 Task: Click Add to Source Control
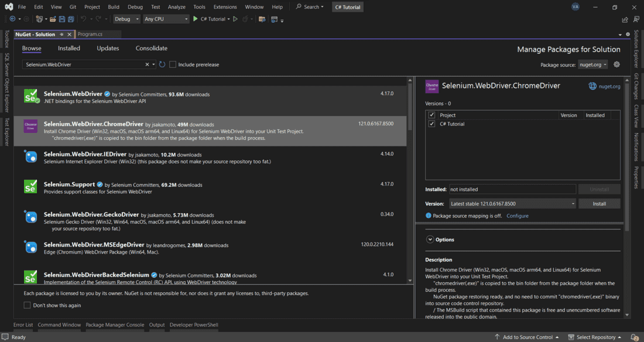point(527,337)
